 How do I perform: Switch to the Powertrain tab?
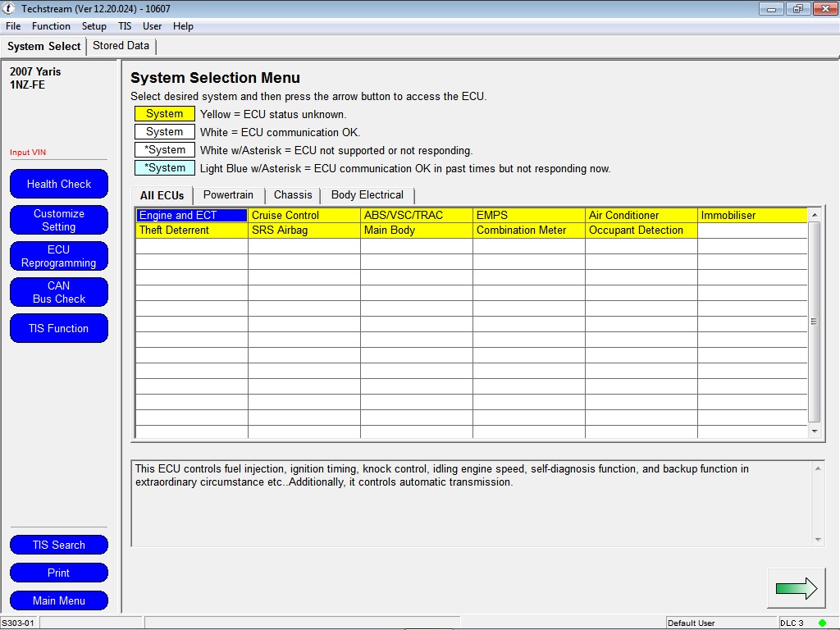point(228,195)
